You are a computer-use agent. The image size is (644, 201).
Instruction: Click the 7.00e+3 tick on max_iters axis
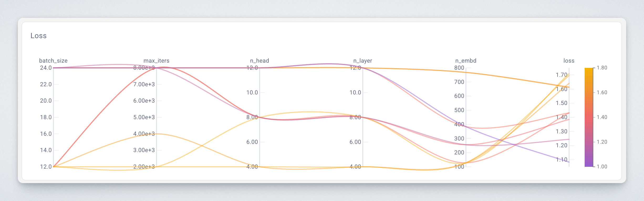pos(144,84)
